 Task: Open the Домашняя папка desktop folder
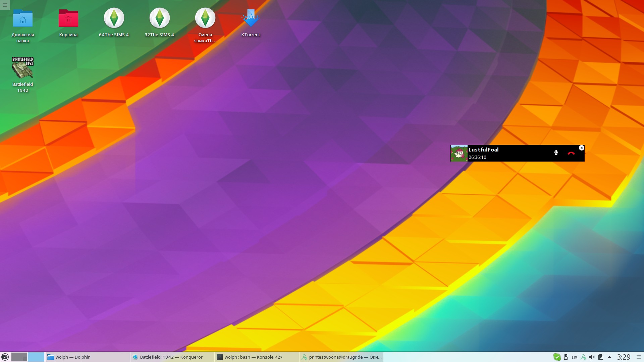coord(23,26)
